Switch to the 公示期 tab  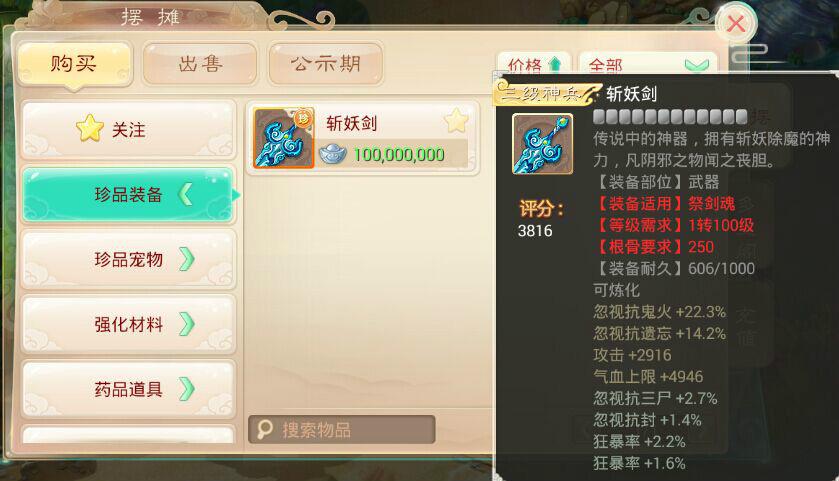tap(326, 64)
